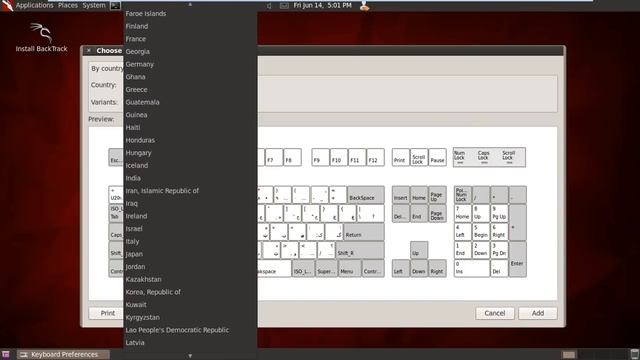Select Finland from country list
The width and height of the screenshot is (640, 360).
tap(190, 26)
